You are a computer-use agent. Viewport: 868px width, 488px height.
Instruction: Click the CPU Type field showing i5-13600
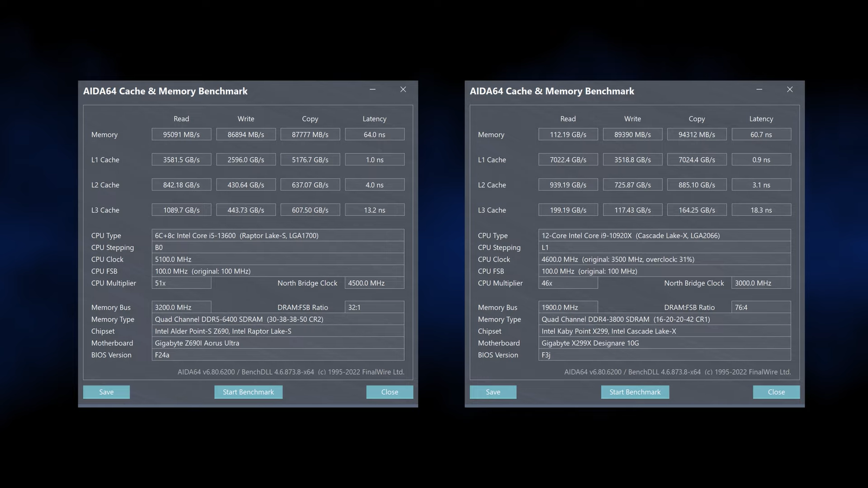278,235
